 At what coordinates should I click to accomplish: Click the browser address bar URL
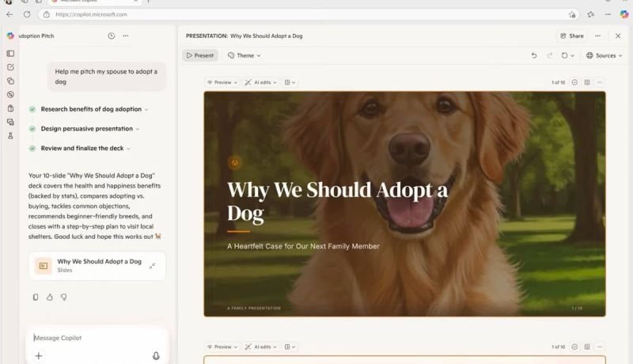91,14
